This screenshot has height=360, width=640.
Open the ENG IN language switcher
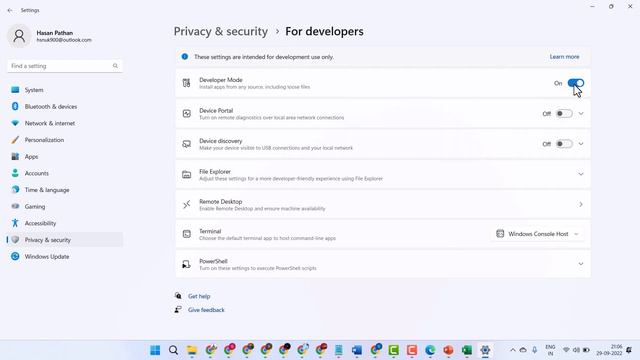[550, 350]
